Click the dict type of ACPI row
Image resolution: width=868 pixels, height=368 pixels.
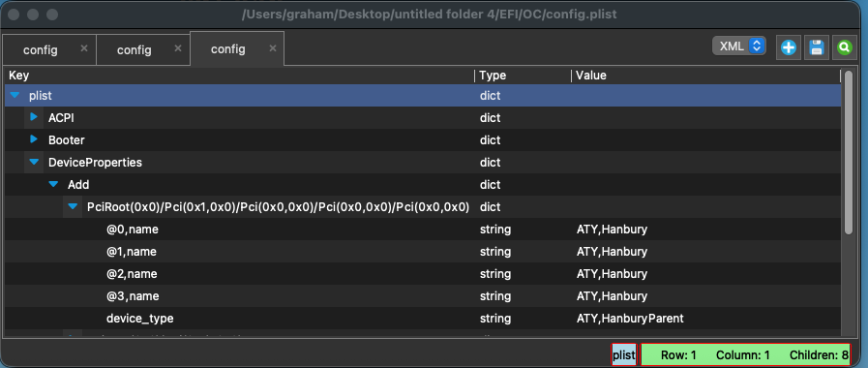(490, 118)
